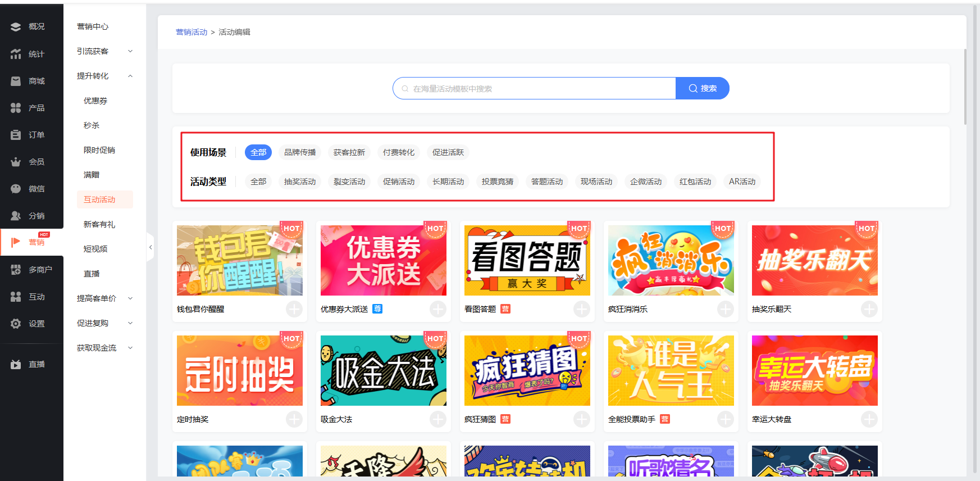Screen dimensions: 980x481
Task: Select the 营销 marketing flag icon
Action: (x=16, y=242)
